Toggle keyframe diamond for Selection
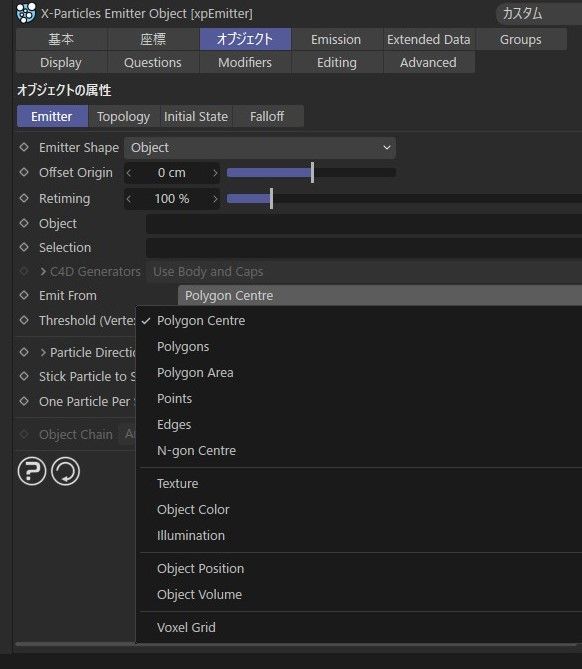 pos(24,247)
